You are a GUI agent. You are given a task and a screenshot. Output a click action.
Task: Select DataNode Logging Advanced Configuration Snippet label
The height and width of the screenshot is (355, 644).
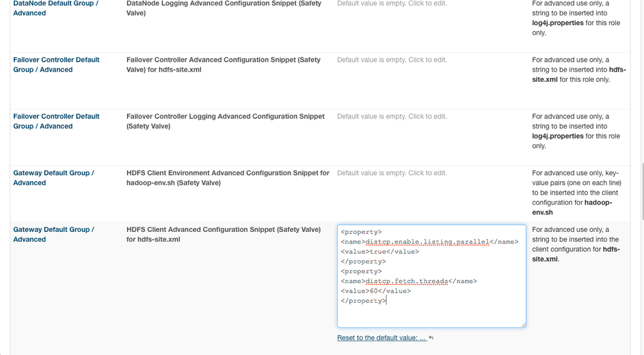pyautogui.click(x=226, y=8)
